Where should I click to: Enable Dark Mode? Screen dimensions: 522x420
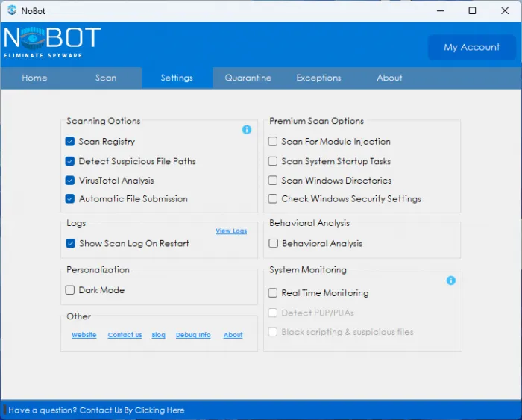[70, 290]
